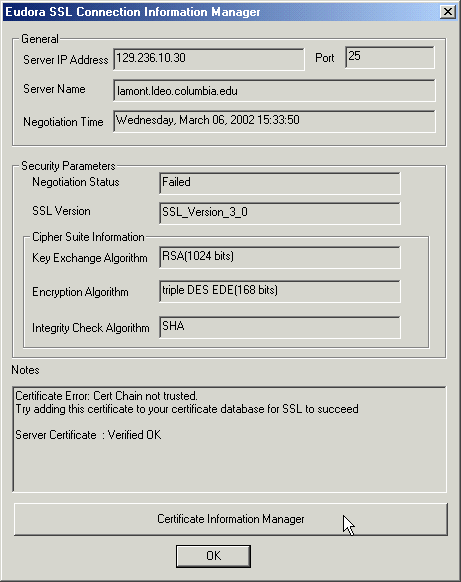
Task: Select the Port field showing 25
Action: (389, 57)
